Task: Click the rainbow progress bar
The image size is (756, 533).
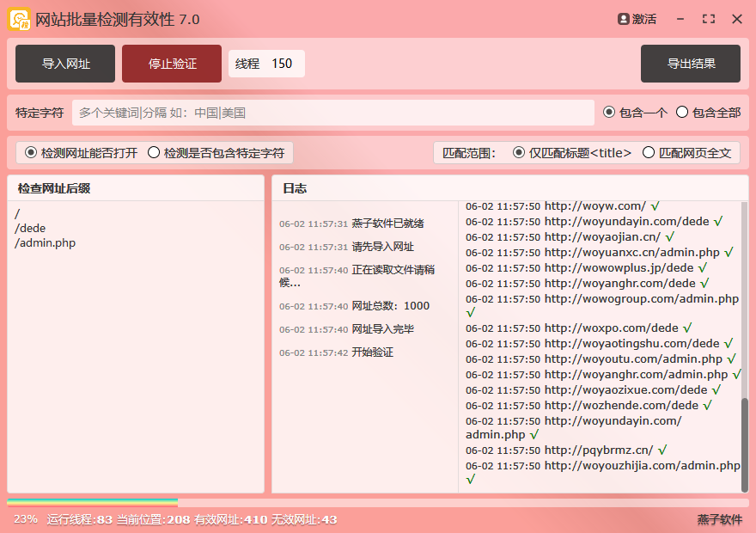Action: [92, 503]
